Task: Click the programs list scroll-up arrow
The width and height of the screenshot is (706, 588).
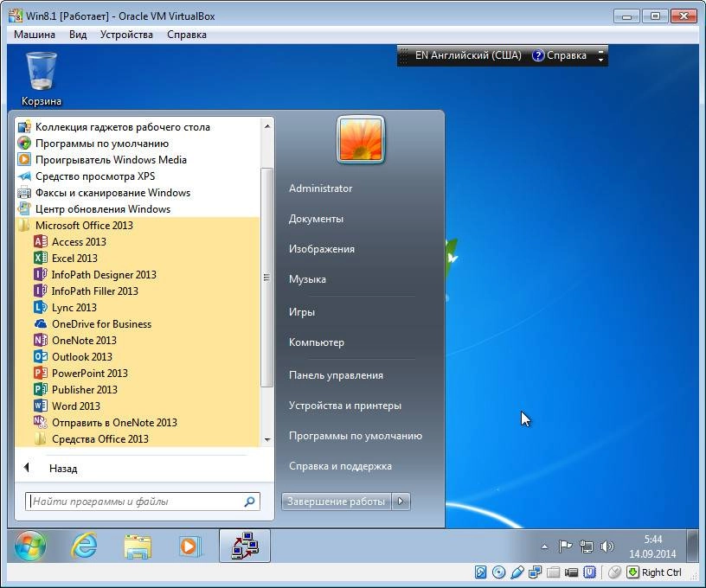Action: point(267,126)
